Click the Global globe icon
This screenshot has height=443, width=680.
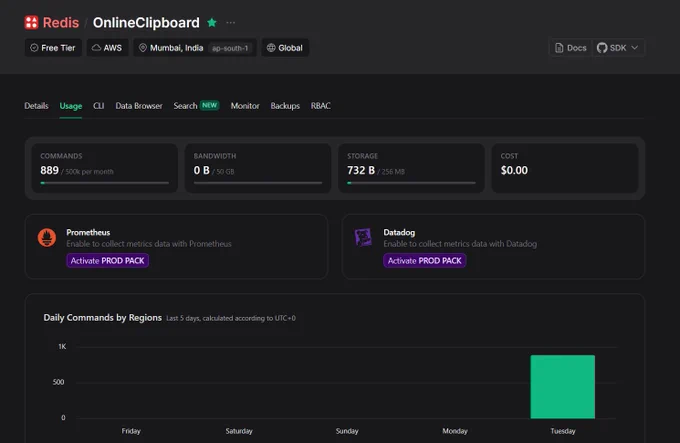point(271,48)
